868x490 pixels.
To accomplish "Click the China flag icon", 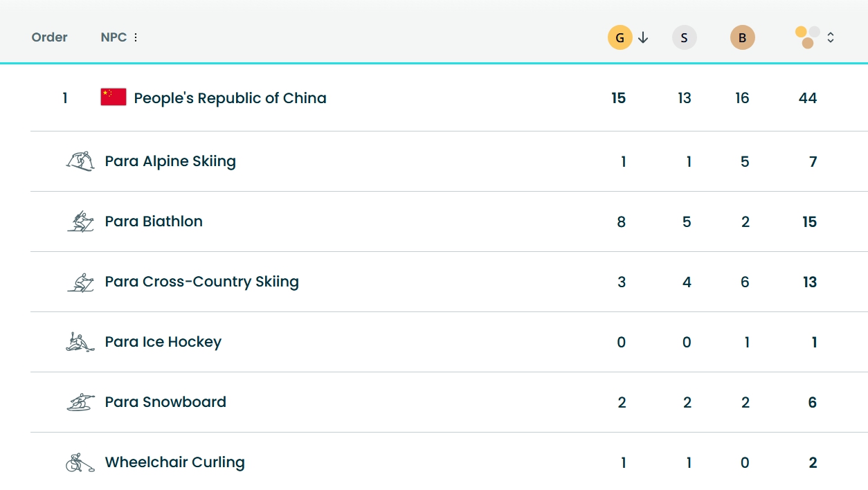I will pos(114,98).
